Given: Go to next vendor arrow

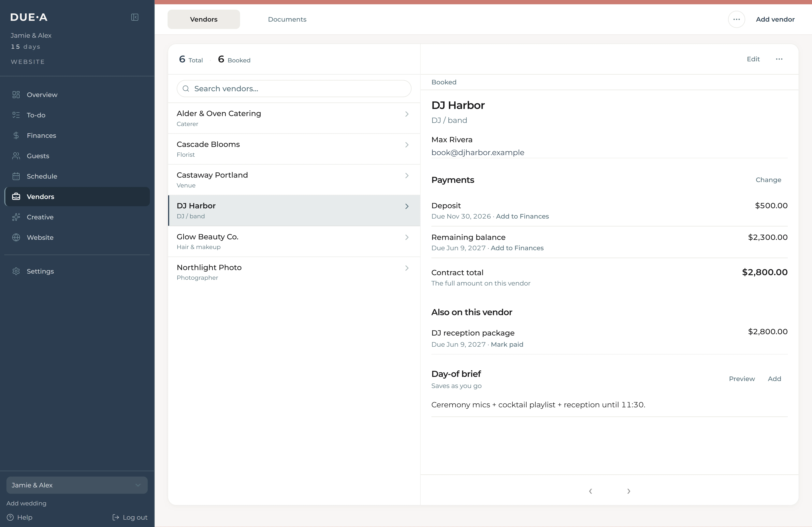Looking at the screenshot, I should tap(628, 491).
